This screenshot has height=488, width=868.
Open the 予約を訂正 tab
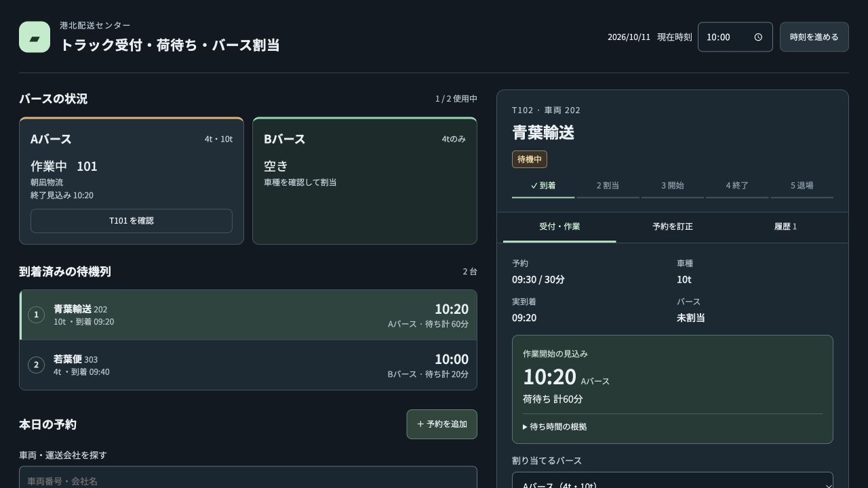click(673, 227)
